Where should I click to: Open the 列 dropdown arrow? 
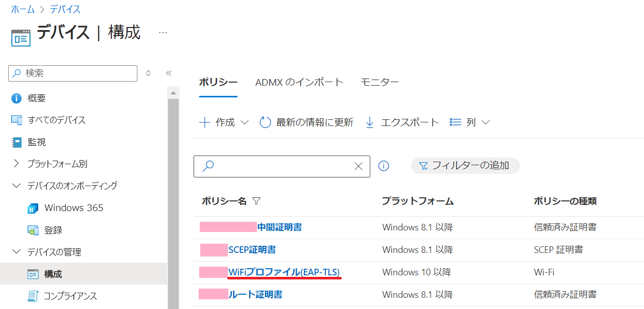tap(486, 122)
